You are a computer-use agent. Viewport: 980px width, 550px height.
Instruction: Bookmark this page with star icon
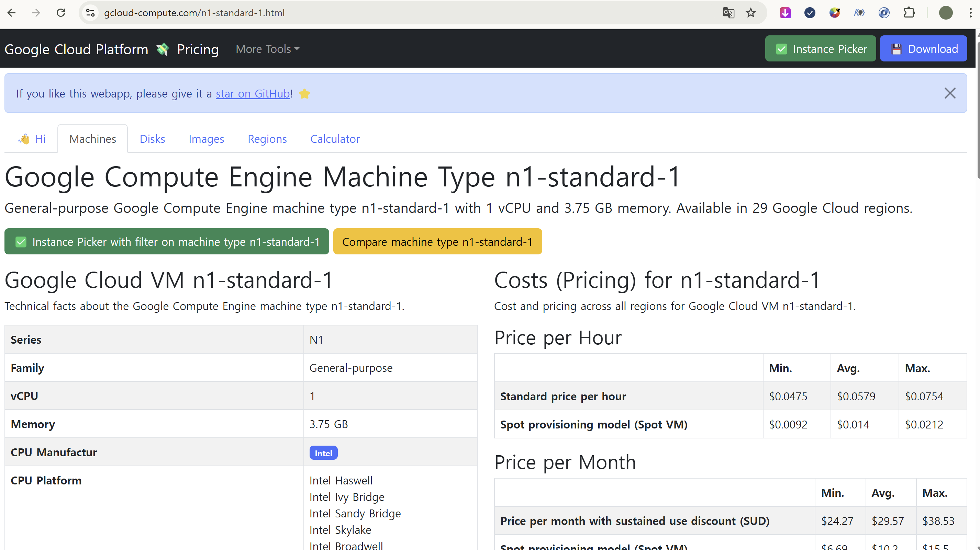tap(750, 13)
